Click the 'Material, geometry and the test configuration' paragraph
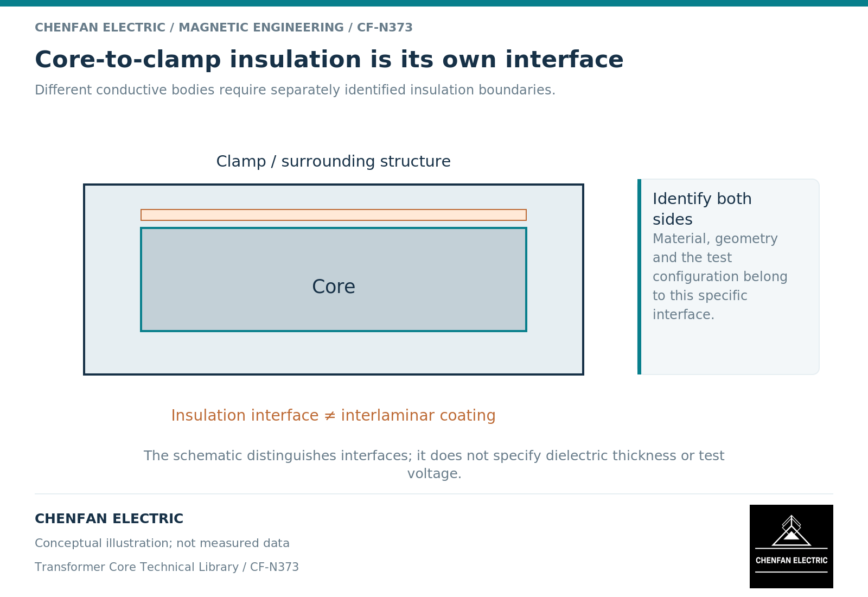This screenshot has height=597, width=868. pos(720,277)
